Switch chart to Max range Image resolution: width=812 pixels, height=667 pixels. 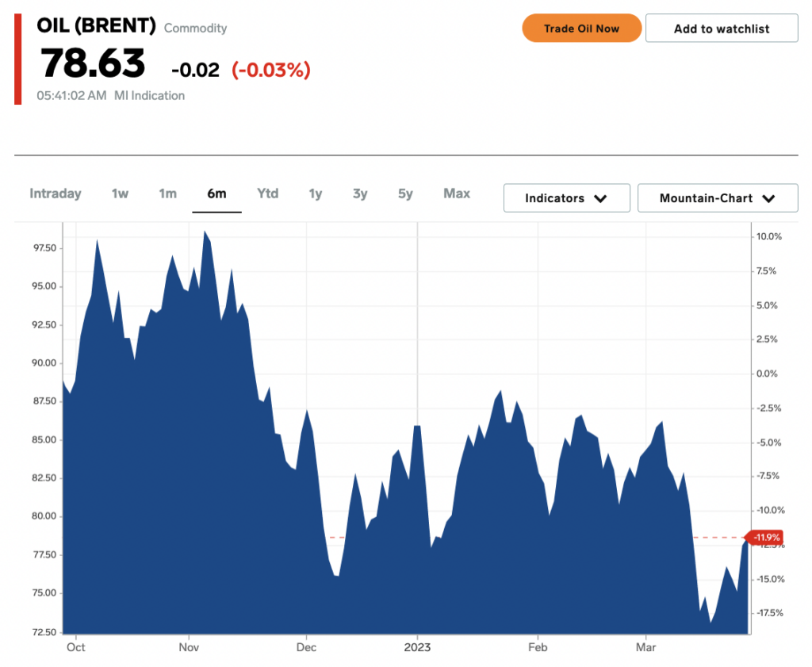click(457, 194)
